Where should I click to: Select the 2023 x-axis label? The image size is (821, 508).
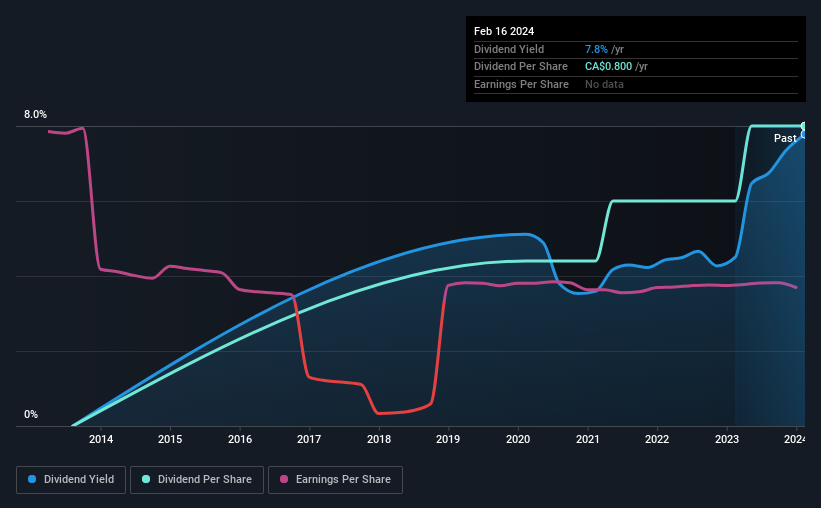[x=727, y=439]
